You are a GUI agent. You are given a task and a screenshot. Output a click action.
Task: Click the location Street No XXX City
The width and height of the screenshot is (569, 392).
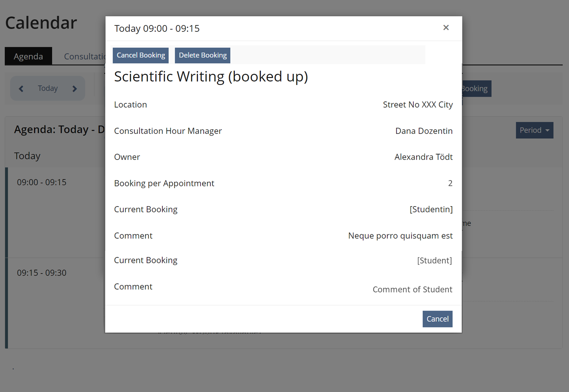click(418, 105)
